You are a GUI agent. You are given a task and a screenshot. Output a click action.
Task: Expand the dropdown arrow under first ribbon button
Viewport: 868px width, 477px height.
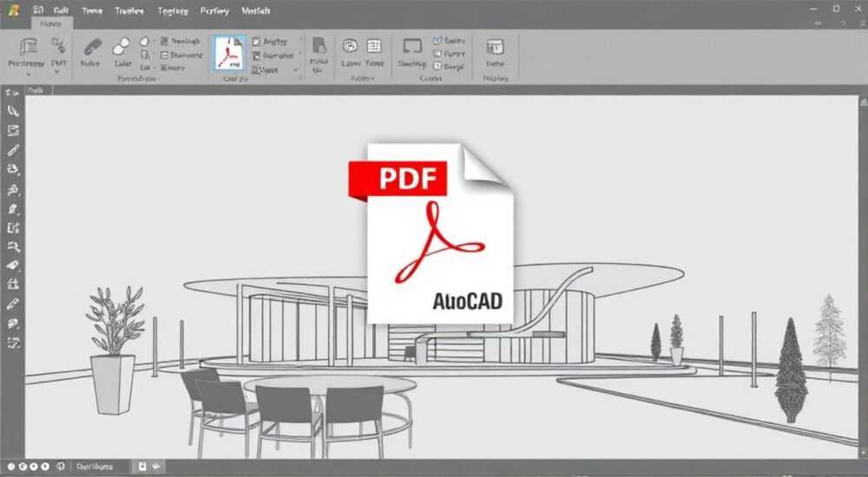(29, 74)
